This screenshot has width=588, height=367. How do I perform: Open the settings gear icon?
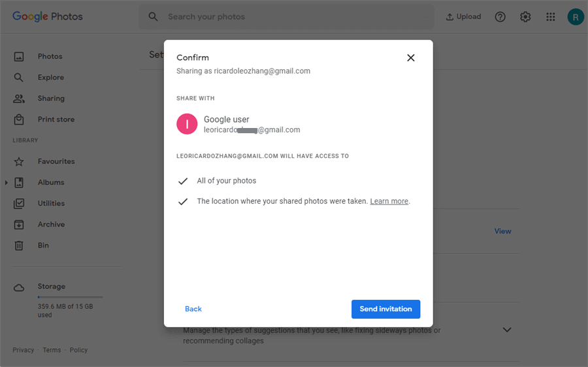click(525, 17)
